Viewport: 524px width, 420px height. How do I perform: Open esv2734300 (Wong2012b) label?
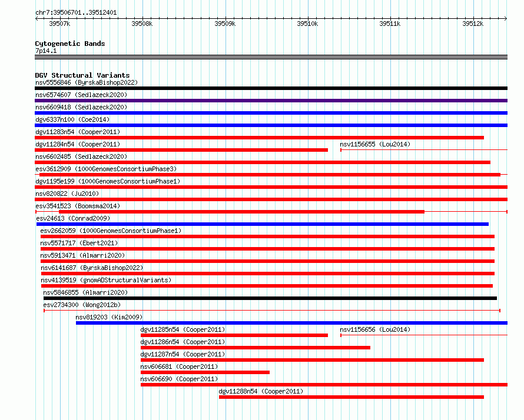point(82,305)
